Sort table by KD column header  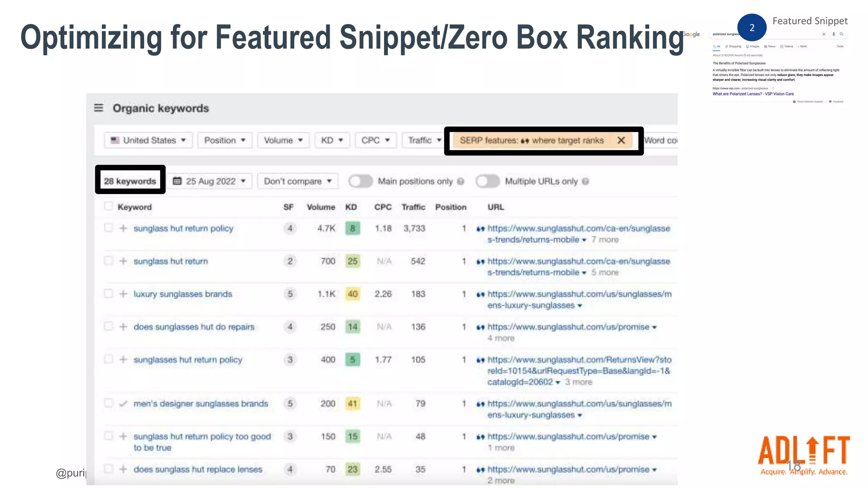tap(351, 207)
